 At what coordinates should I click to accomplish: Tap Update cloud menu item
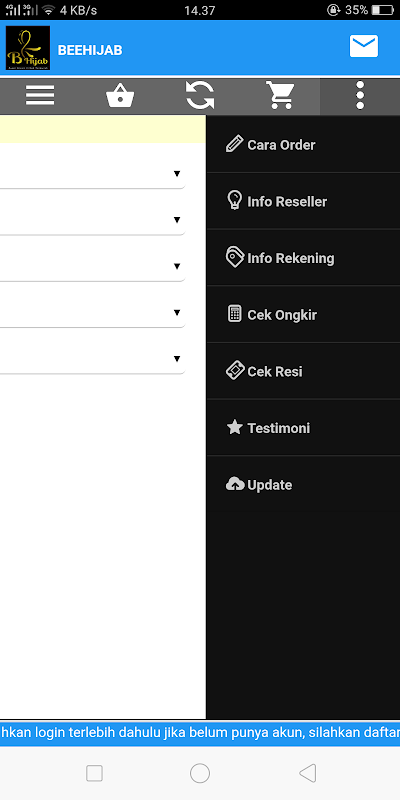point(303,484)
